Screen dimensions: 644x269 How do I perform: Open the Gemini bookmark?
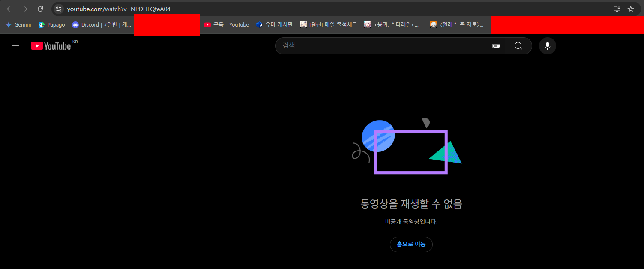click(18, 25)
